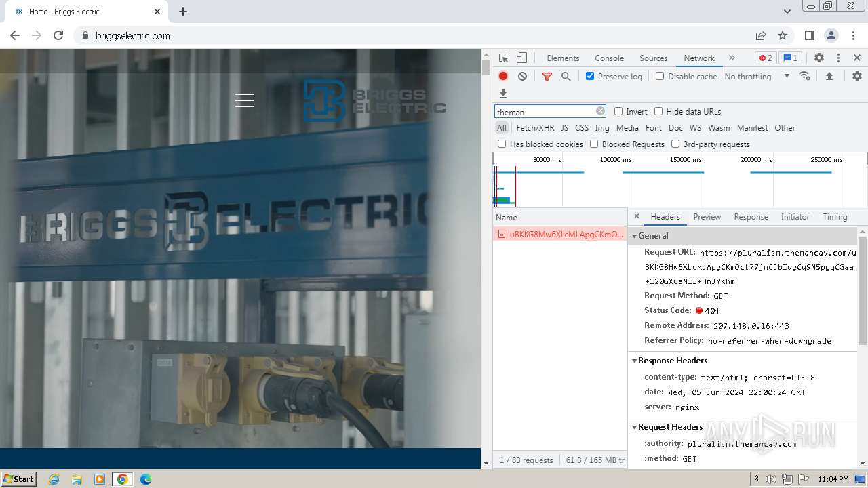868x488 pixels.
Task: Activate the DevTools inspect element picker icon
Action: click(x=503, y=58)
